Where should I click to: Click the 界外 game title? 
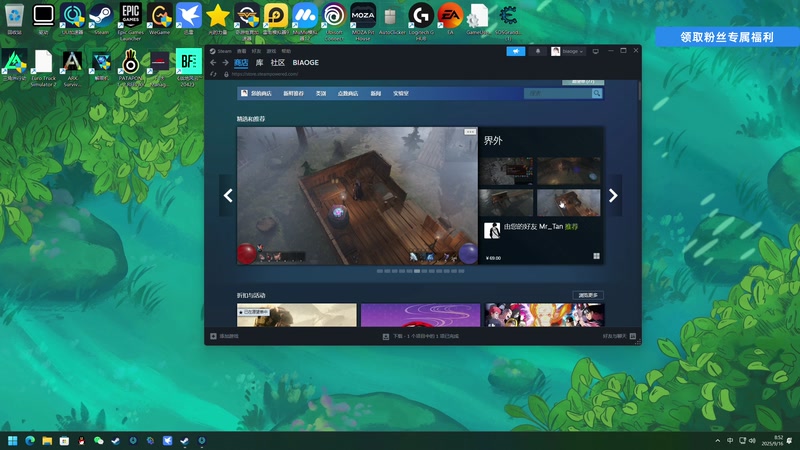point(493,141)
